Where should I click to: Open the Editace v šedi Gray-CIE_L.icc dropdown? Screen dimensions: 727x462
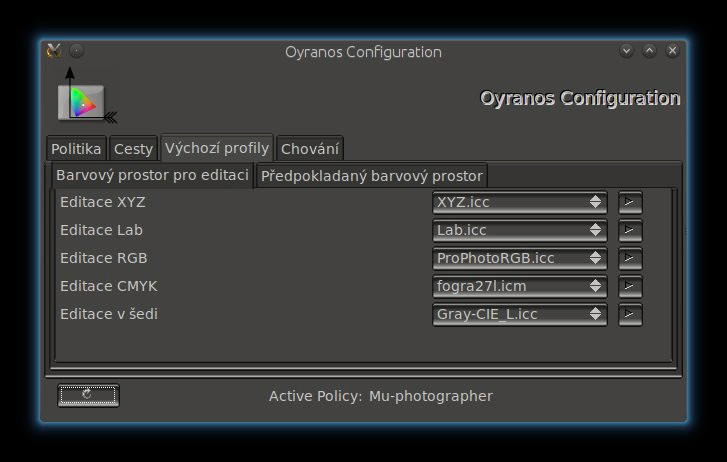pos(520,314)
